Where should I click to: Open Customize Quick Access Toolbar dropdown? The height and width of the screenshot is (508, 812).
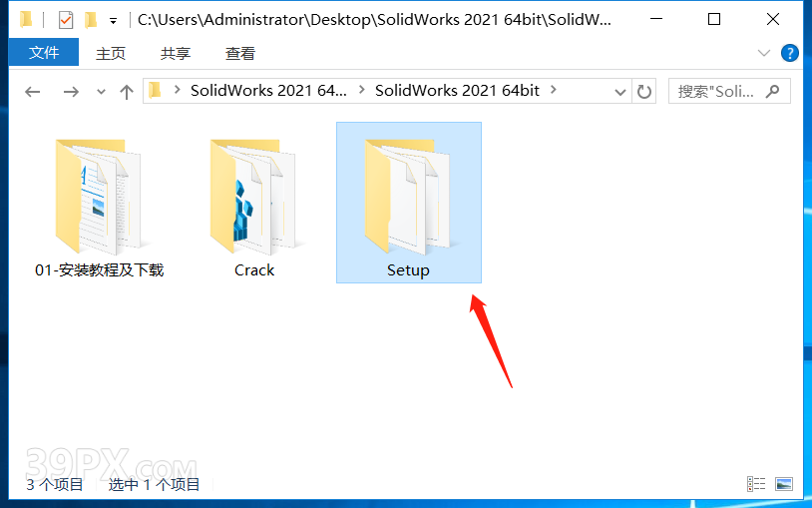point(113,21)
